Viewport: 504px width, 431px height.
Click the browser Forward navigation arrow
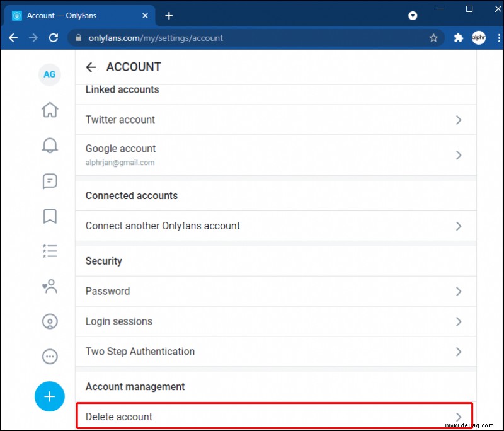pos(33,38)
